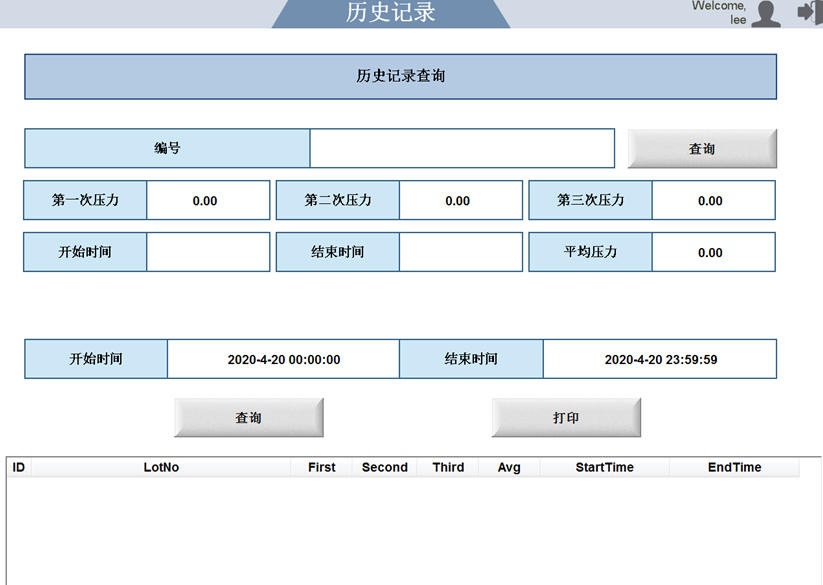This screenshot has height=585, width=823.
Task: Click the 编号 input field
Action: (462, 148)
